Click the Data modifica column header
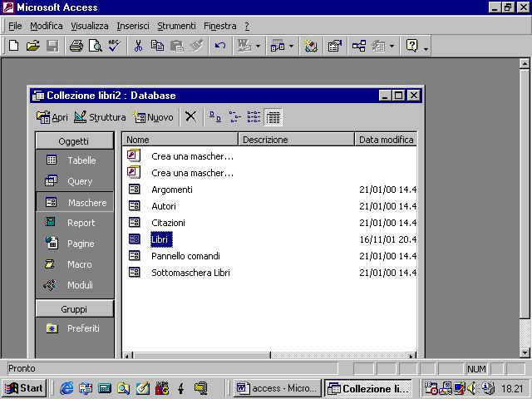The height and width of the screenshot is (399, 532). pyautogui.click(x=386, y=140)
